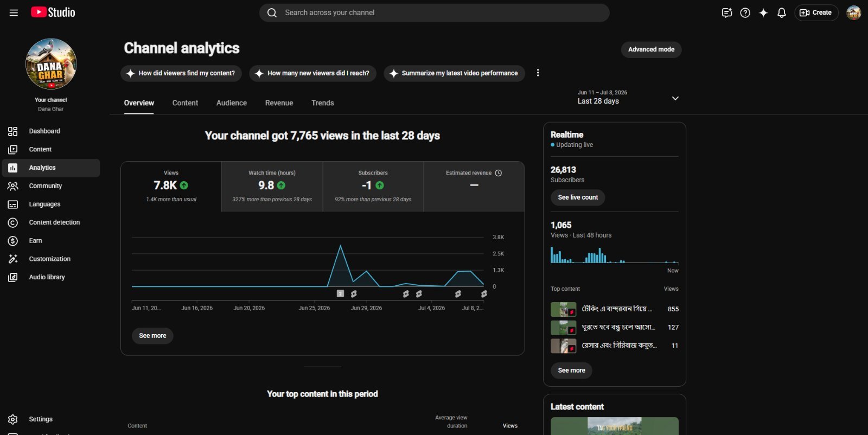Screen dimensions: 868x435
Task: Click the search magnifier icon
Action: (272, 12)
